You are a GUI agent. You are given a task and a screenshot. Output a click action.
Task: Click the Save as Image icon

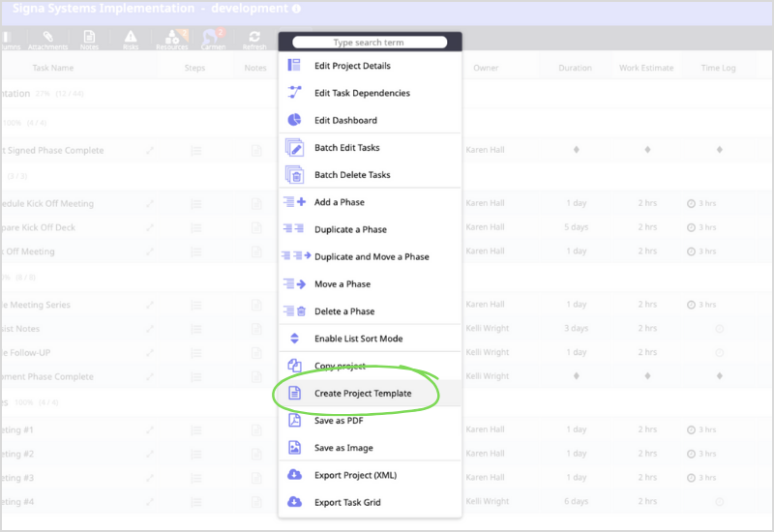pyautogui.click(x=295, y=447)
